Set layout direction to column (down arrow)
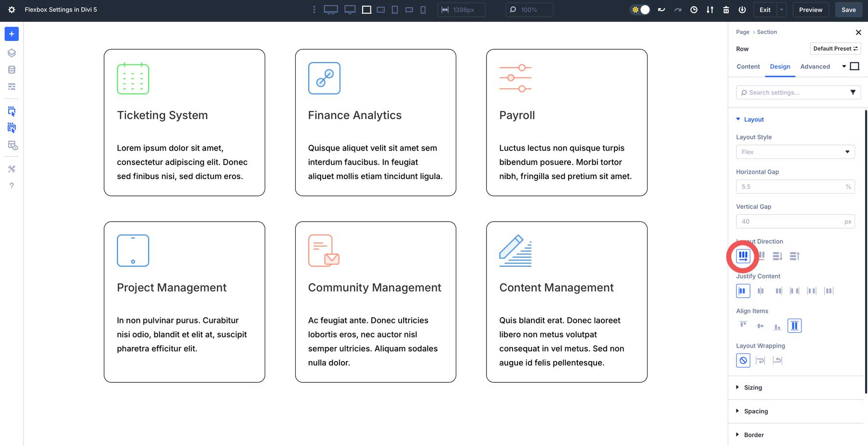The image size is (868, 446). pyautogui.click(x=777, y=256)
